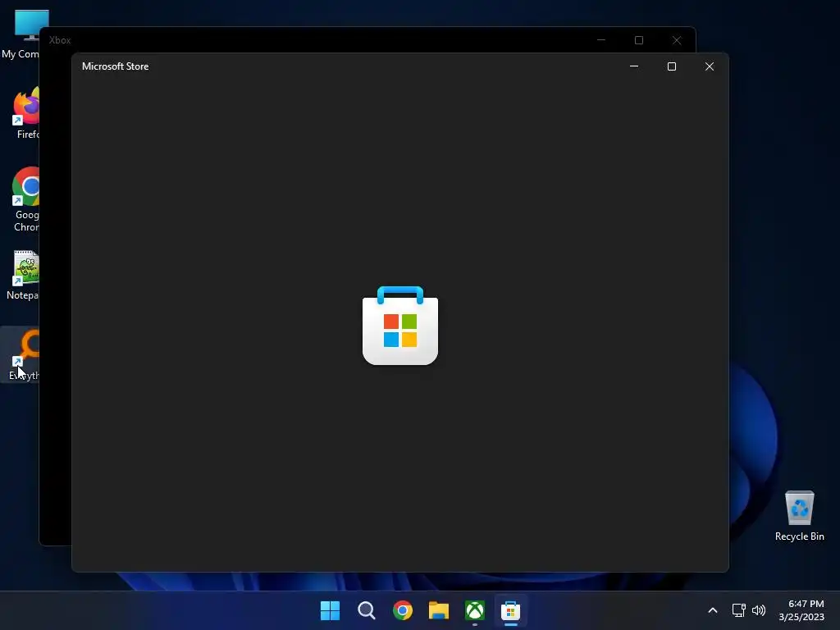Maximize the Microsoft Store window
This screenshot has width=840, height=630.
point(672,66)
